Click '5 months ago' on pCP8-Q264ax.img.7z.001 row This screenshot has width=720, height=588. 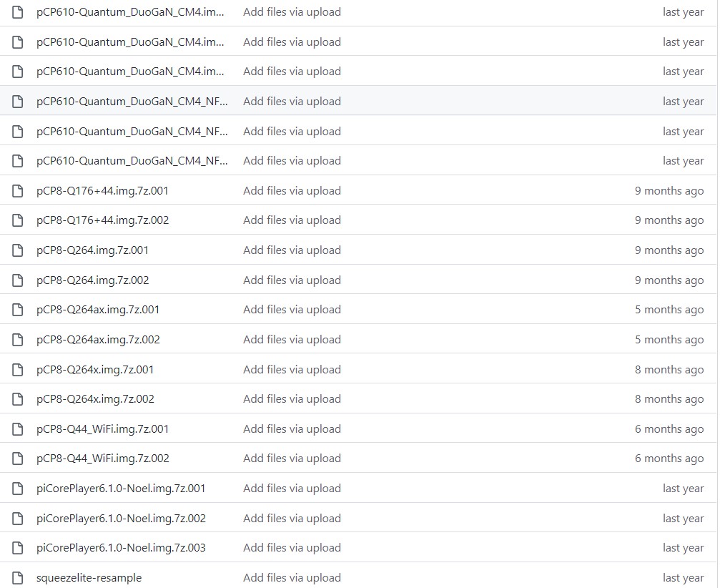pyautogui.click(x=669, y=310)
